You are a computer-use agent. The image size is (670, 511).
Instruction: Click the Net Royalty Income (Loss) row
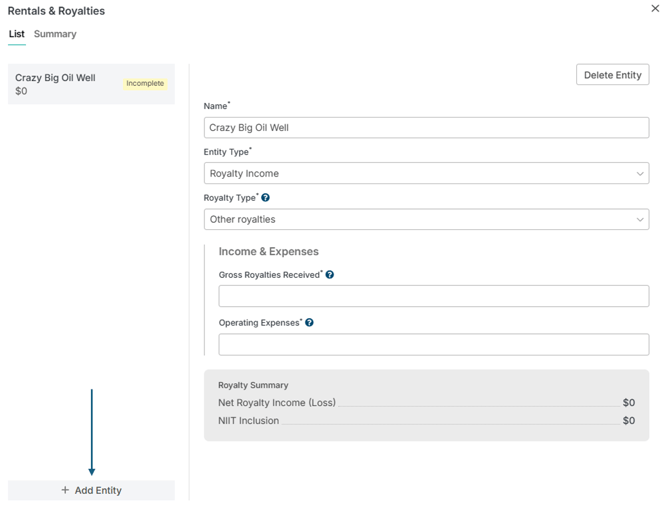[x=426, y=402]
